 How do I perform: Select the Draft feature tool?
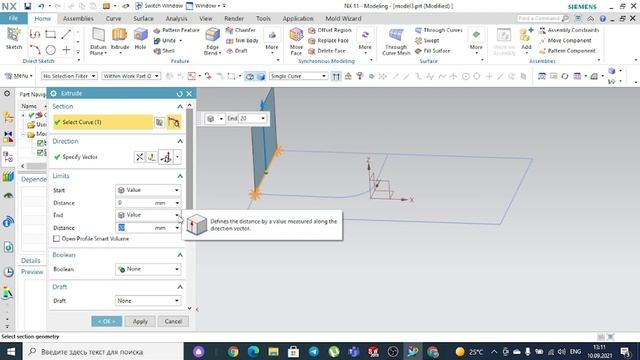point(237,51)
